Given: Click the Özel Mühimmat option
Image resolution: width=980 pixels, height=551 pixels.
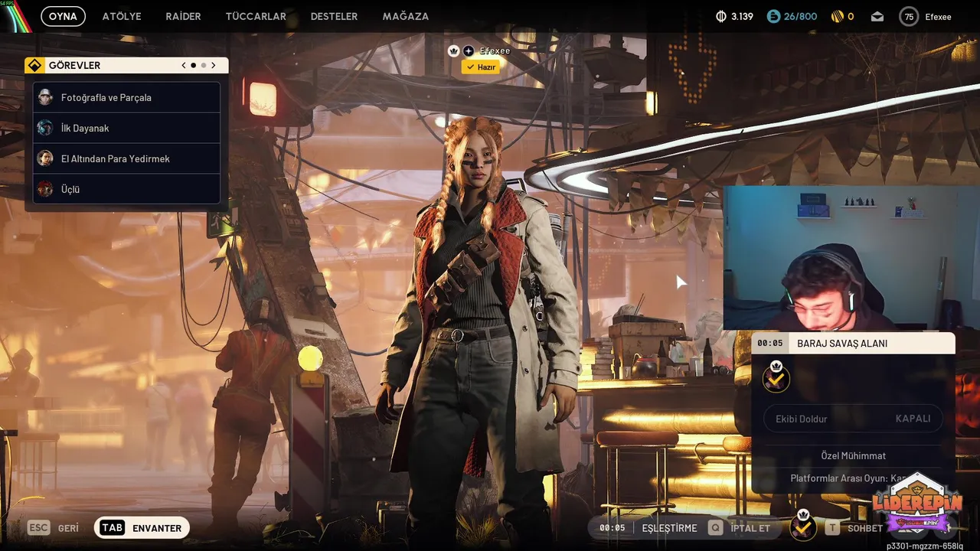Looking at the screenshot, I should pos(853,455).
